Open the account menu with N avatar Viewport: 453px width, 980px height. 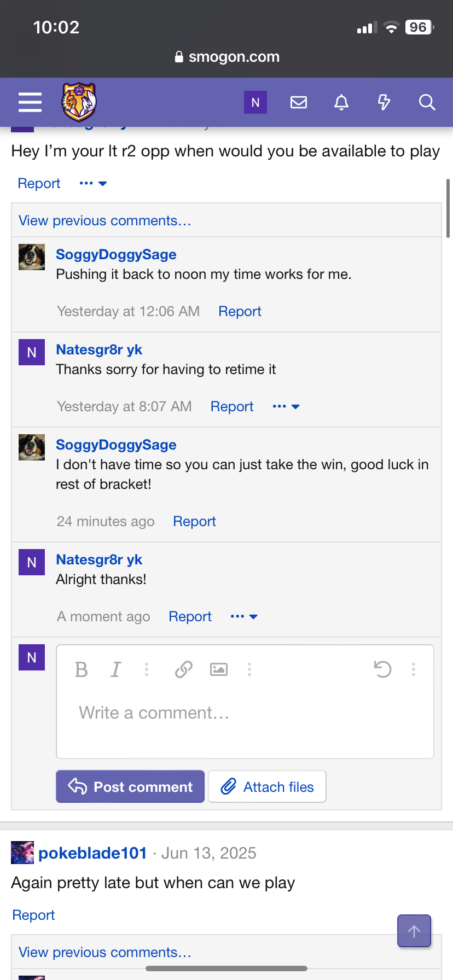[255, 102]
